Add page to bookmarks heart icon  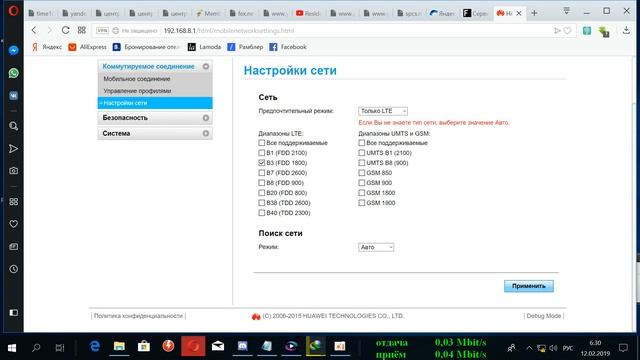pyautogui.click(x=567, y=31)
